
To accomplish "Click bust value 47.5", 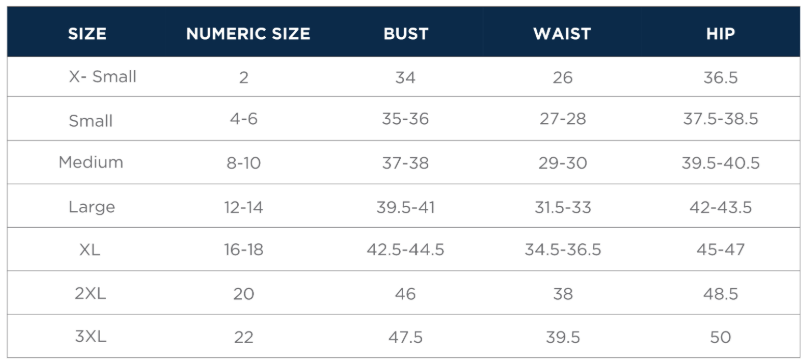I will click(x=406, y=337).
